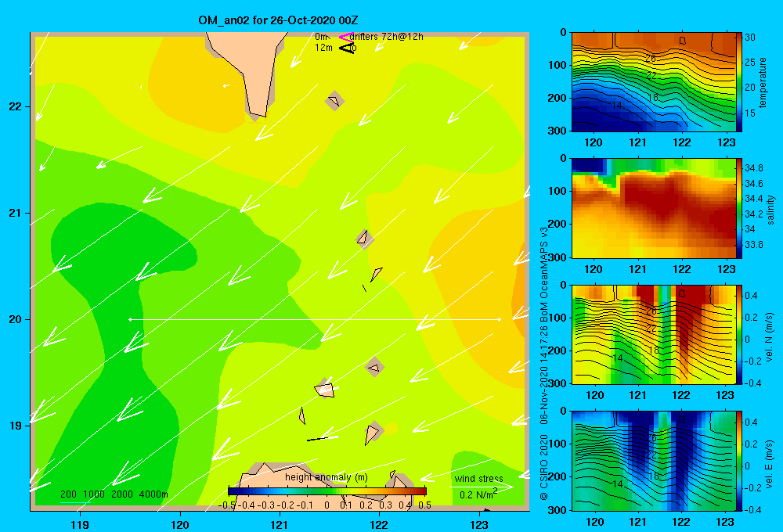This screenshot has width=783, height=532.
Task: Click longitude label 119 on main map
Action: 80,525
